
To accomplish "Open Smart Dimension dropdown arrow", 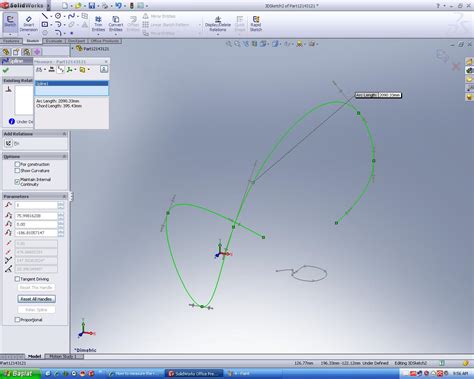I will [x=29, y=34].
